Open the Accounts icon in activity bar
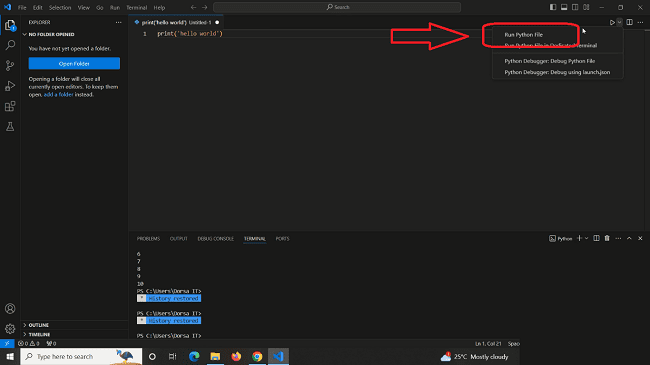Viewport: 650px width, 365px height. (x=10, y=309)
